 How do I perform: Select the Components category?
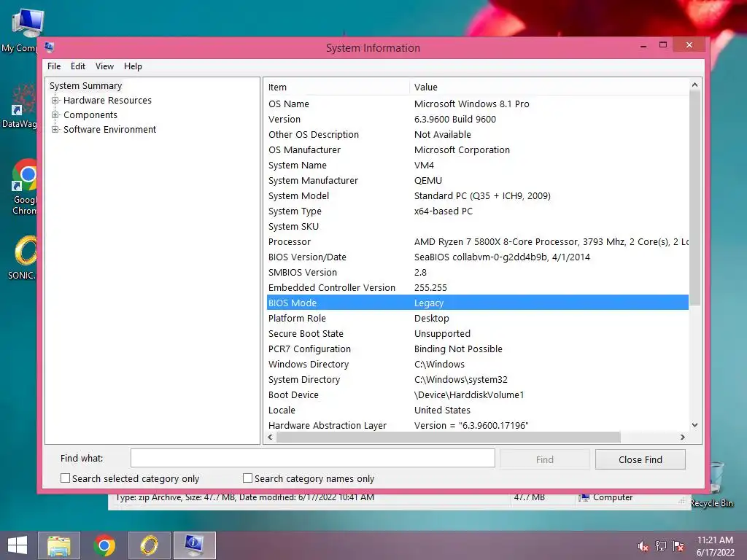tap(90, 114)
